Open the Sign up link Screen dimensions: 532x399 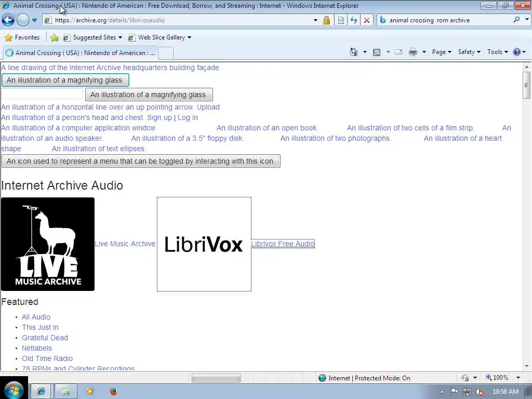coord(159,117)
